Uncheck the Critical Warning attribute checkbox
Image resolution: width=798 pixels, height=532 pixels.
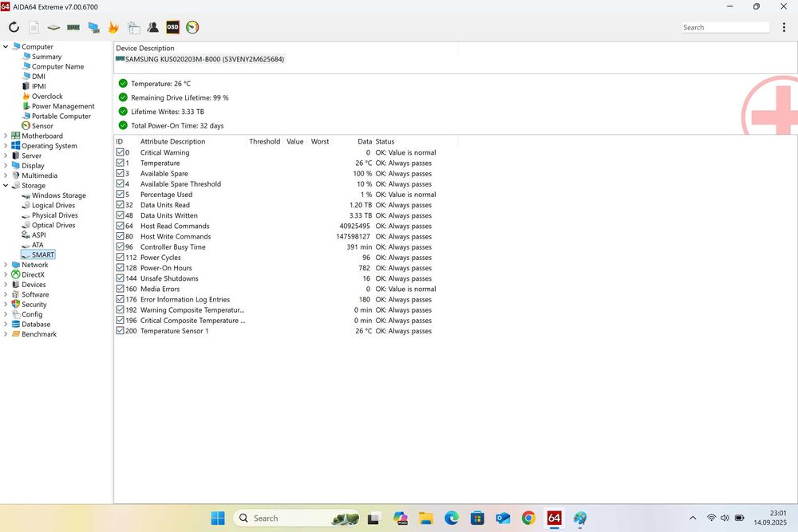click(x=120, y=152)
